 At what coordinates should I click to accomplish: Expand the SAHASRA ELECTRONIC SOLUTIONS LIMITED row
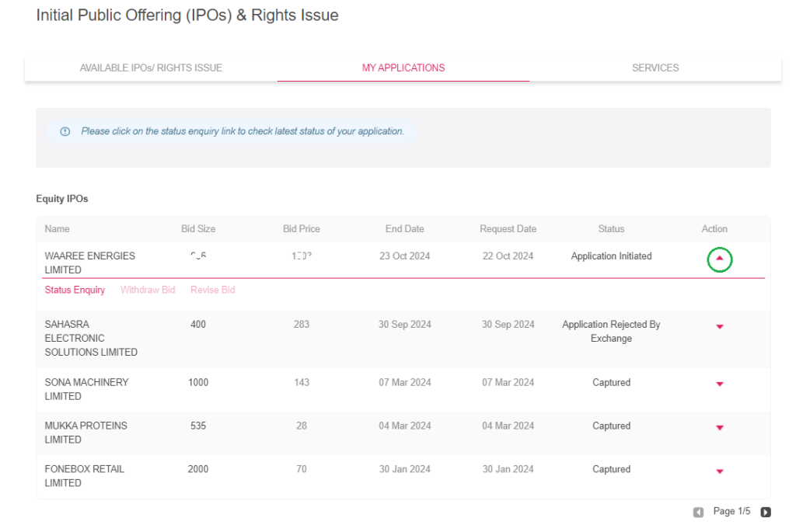[719, 327]
